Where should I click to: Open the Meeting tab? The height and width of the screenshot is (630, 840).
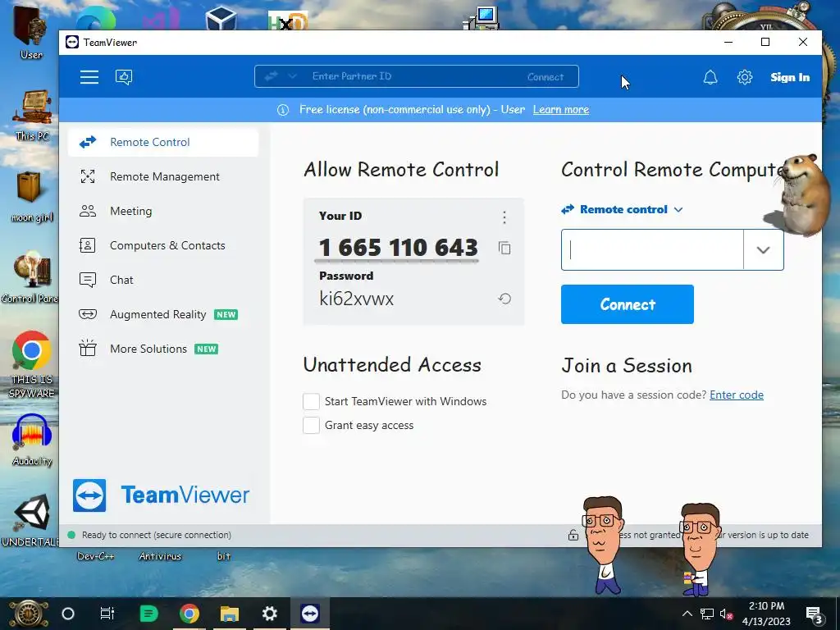tap(163, 211)
